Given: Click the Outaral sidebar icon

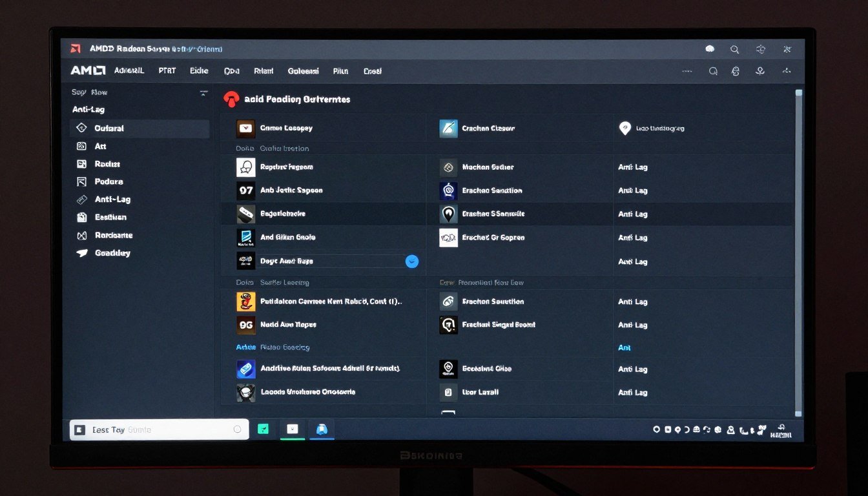Looking at the screenshot, I should coord(81,128).
